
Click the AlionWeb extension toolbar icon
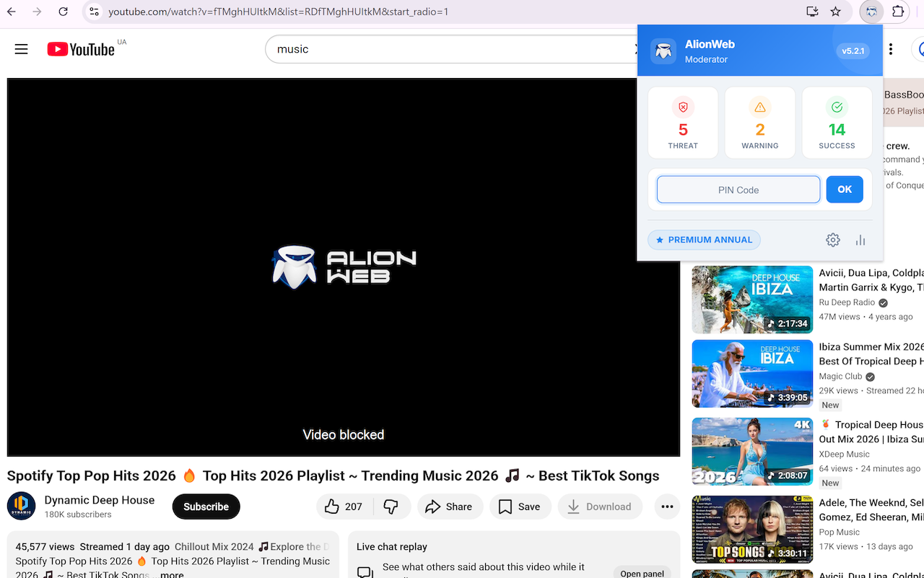(x=872, y=12)
